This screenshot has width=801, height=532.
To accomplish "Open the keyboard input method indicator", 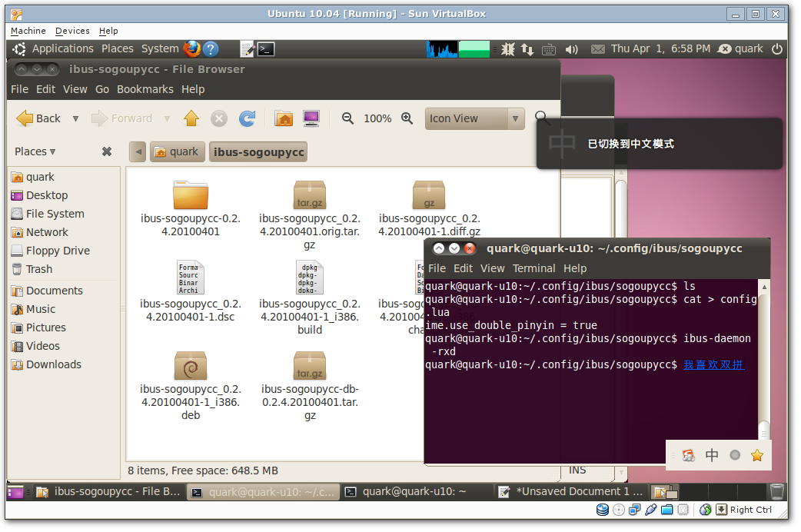I will [x=549, y=49].
